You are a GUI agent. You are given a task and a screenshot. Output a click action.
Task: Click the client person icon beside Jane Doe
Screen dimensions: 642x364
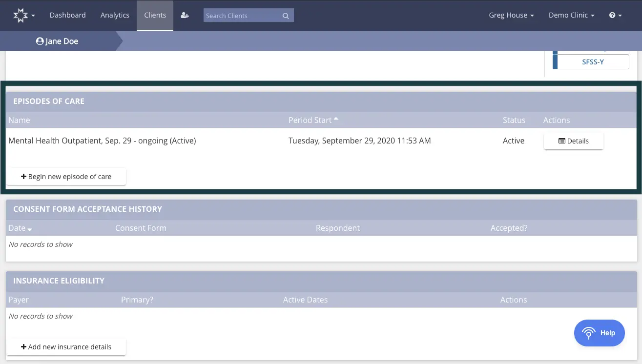(40, 41)
